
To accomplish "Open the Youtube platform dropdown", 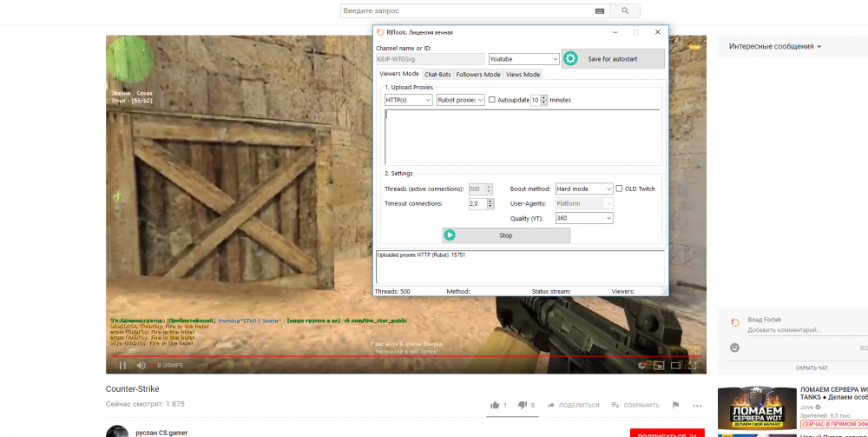I will (523, 59).
